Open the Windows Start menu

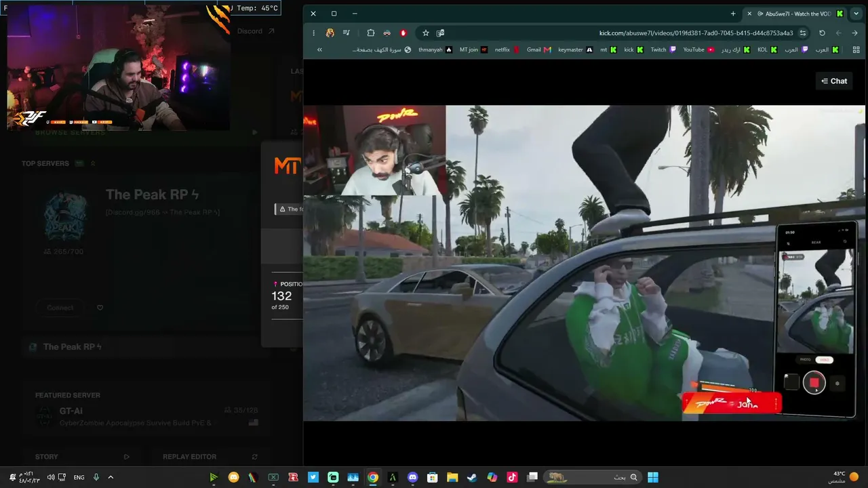[653, 477]
